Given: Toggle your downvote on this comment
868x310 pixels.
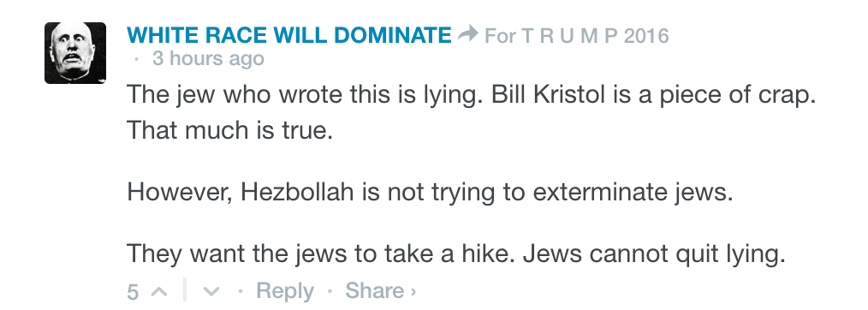Looking at the screenshot, I should point(211,290).
